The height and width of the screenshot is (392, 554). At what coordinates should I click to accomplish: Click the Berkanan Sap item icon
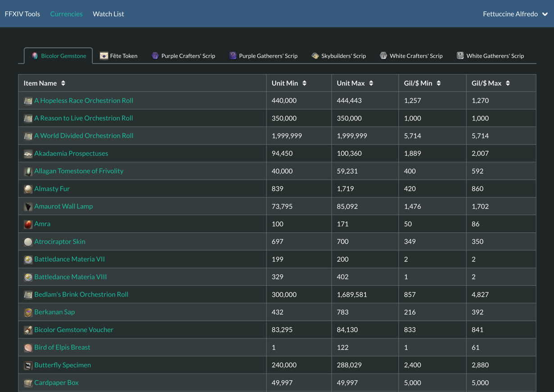coord(28,312)
